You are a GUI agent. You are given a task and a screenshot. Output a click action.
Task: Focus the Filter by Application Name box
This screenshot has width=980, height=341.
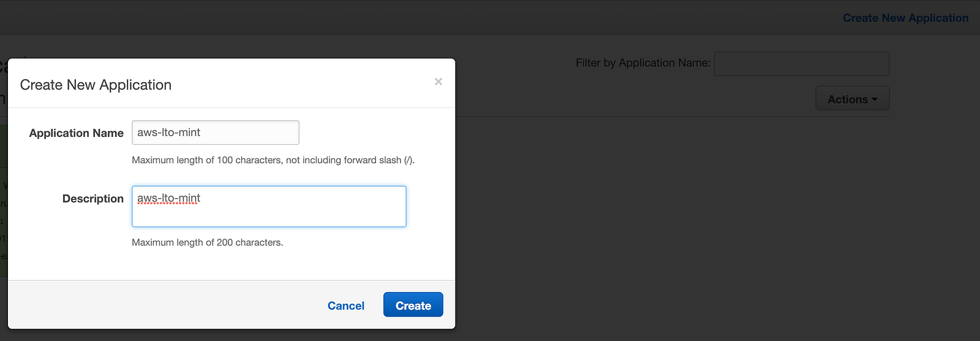coord(802,64)
